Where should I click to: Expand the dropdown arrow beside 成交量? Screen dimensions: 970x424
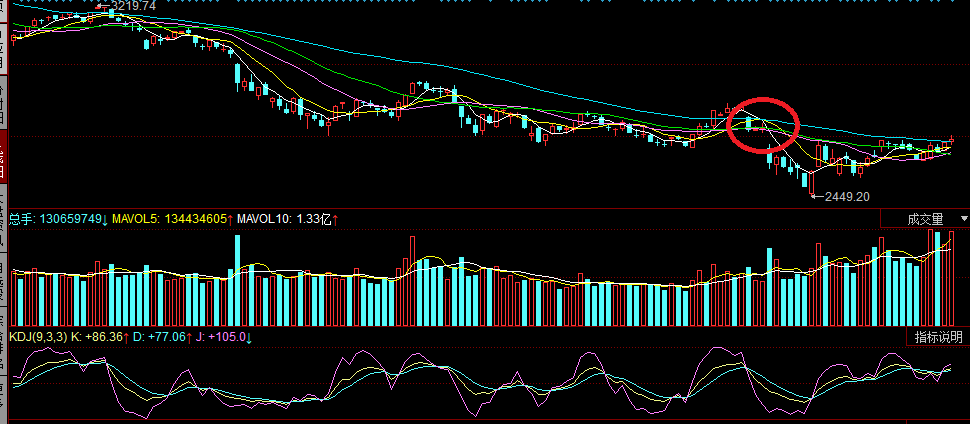963,218
